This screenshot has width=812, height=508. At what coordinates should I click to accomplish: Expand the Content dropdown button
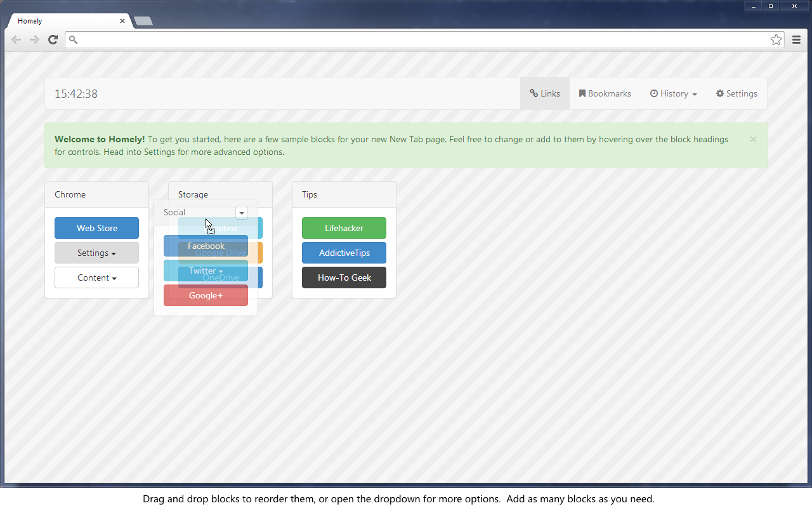pos(96,277)
